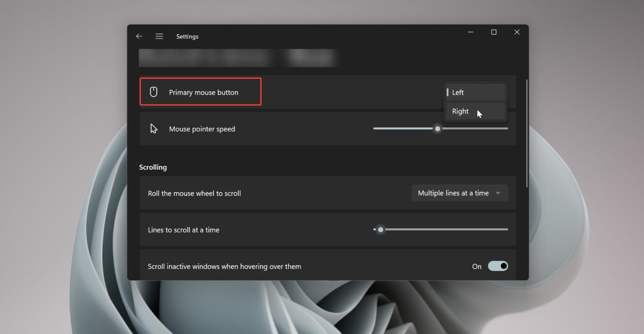The height and width of the screenshot is (334, 644).
Task: Click the chevron on the mouse wheel scroll dropdown
Action: tap(498, 193)
